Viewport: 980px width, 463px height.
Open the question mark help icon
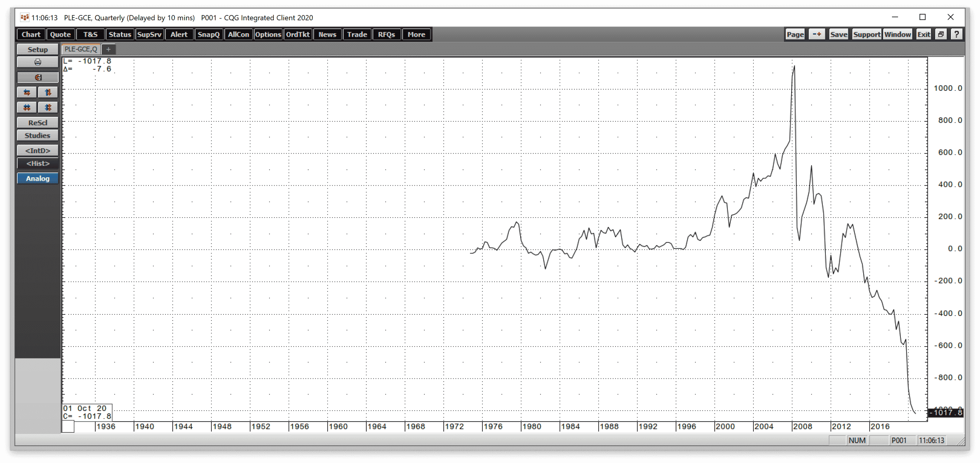[x=956, y=34]
